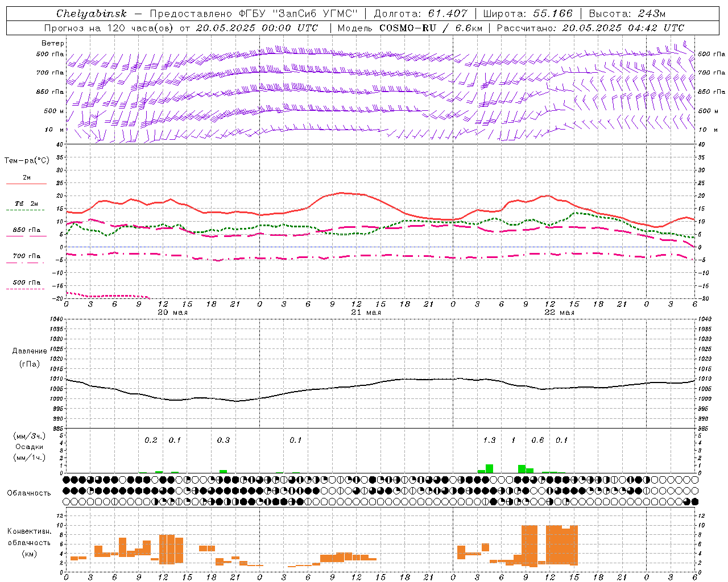This screenshot has width=728, height=582.
Task: Click the '500 гПа' legend entry with dotted pink line
Action: (x=27, y=282)
